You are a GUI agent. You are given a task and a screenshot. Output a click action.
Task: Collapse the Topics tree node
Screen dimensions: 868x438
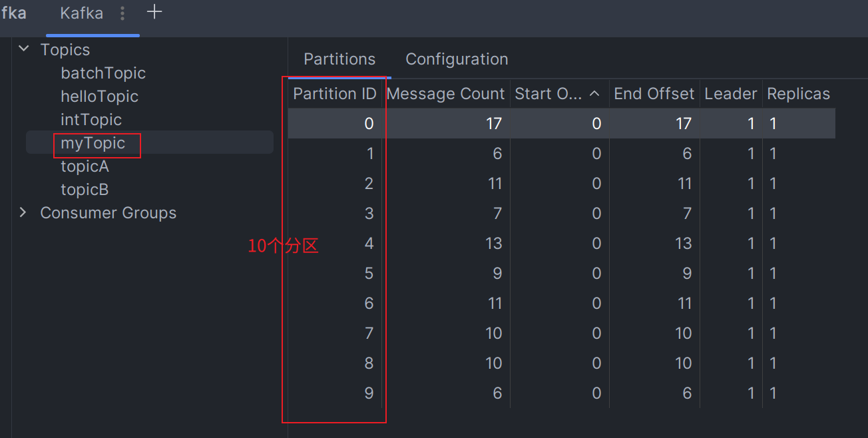(24, 49)
